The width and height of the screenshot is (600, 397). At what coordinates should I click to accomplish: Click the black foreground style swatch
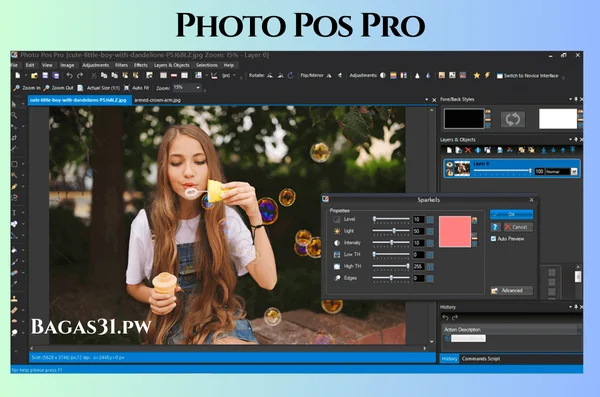[464, 118]
